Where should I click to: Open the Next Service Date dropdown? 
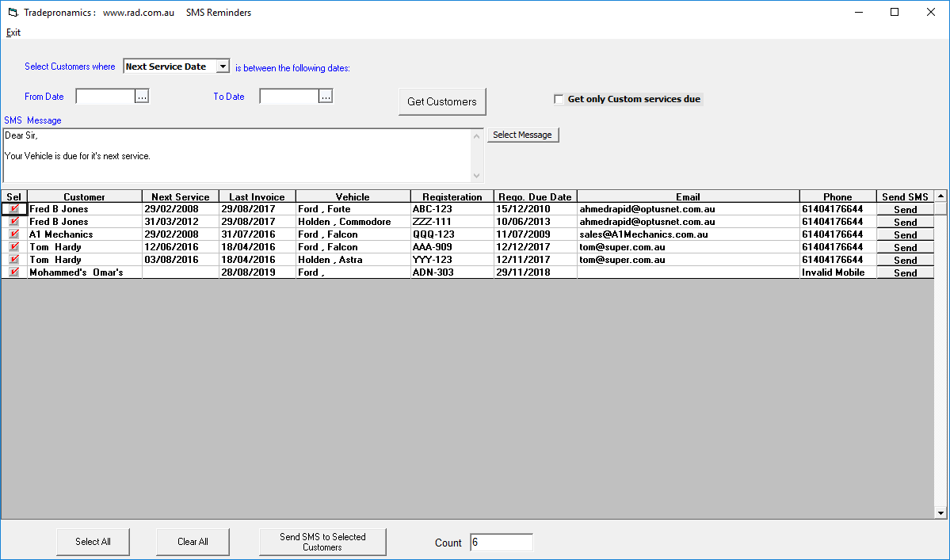pos(223,67)
